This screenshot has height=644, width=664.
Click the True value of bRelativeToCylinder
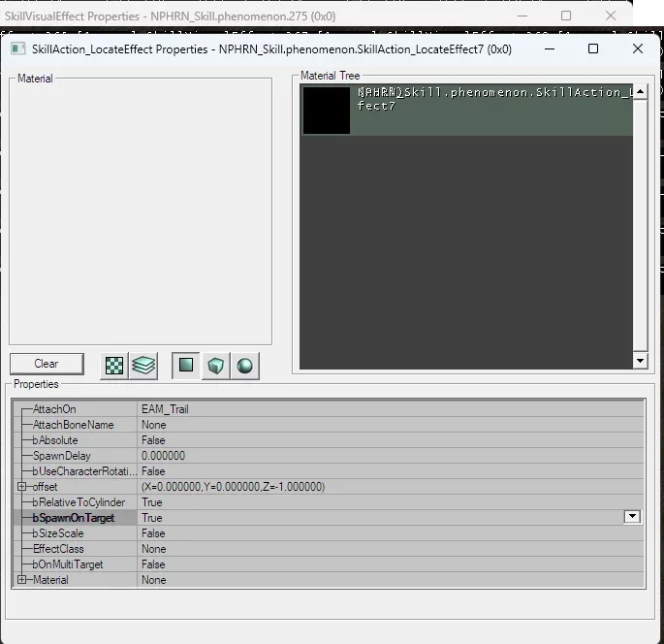[152, 502]
